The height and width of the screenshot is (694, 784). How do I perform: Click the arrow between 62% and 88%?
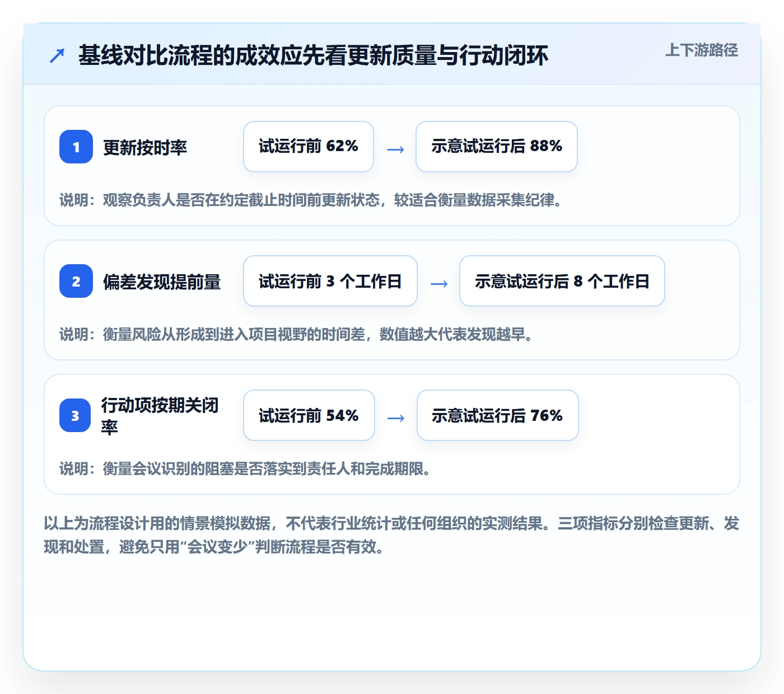coord(395,149)
